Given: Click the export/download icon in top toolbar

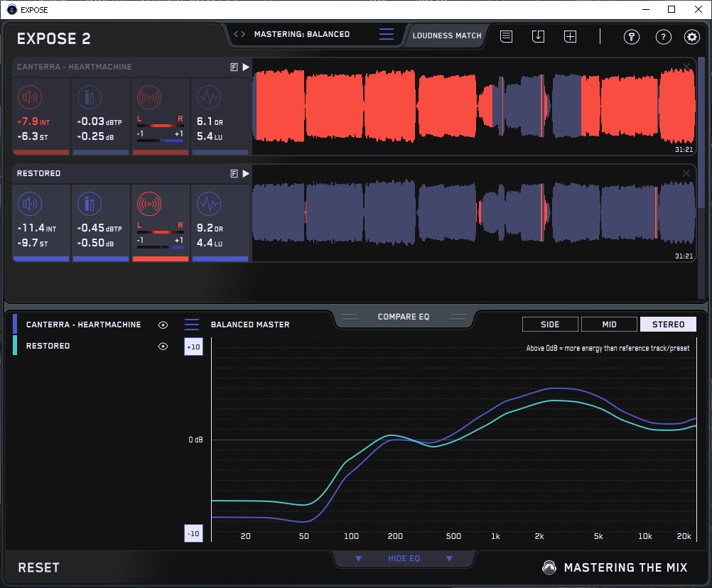Looking at the screenshot, I should 538,36.
